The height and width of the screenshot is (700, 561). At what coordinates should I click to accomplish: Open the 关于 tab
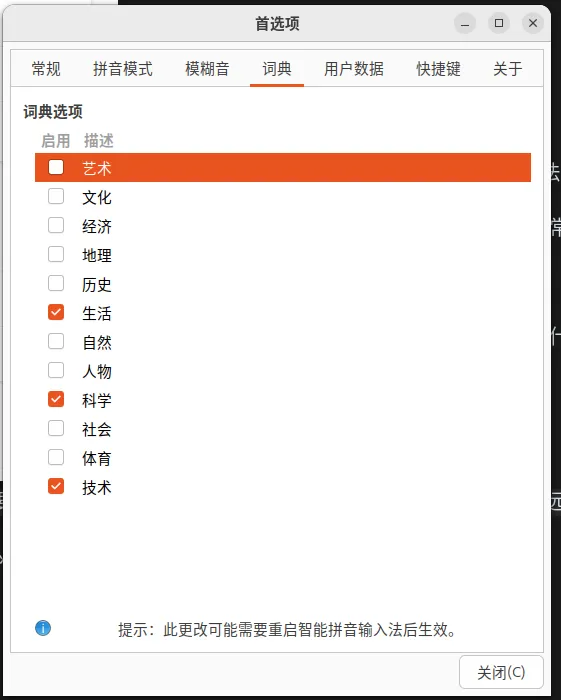click(507, 69)
